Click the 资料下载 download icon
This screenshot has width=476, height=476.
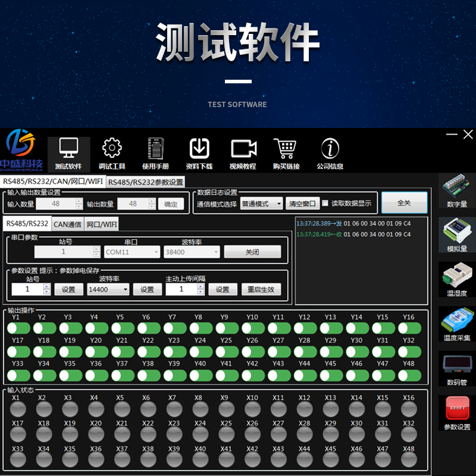[199, 148]
